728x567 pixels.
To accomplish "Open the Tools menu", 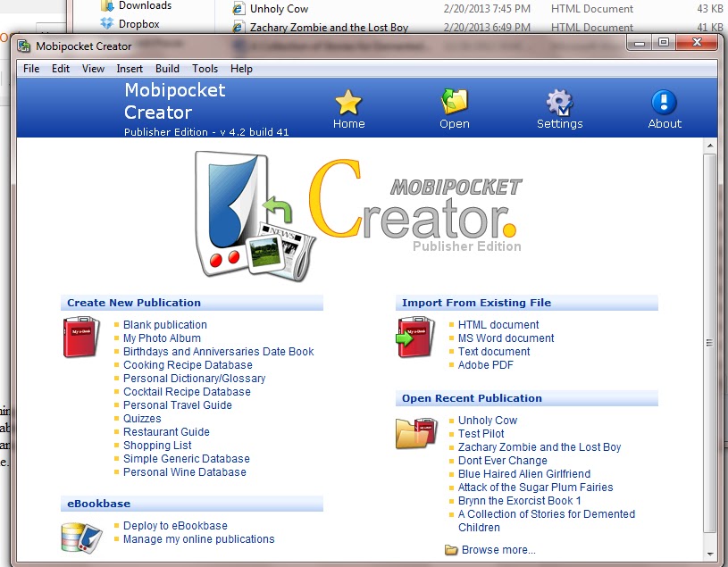I will coord(205,69).
